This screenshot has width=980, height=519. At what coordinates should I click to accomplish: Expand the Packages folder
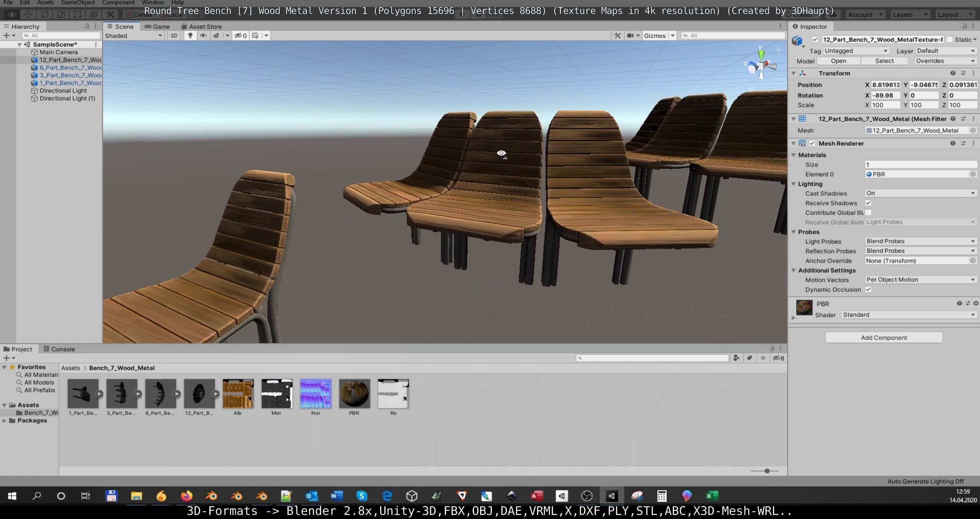pyautogui.click(x=4, y=420)
